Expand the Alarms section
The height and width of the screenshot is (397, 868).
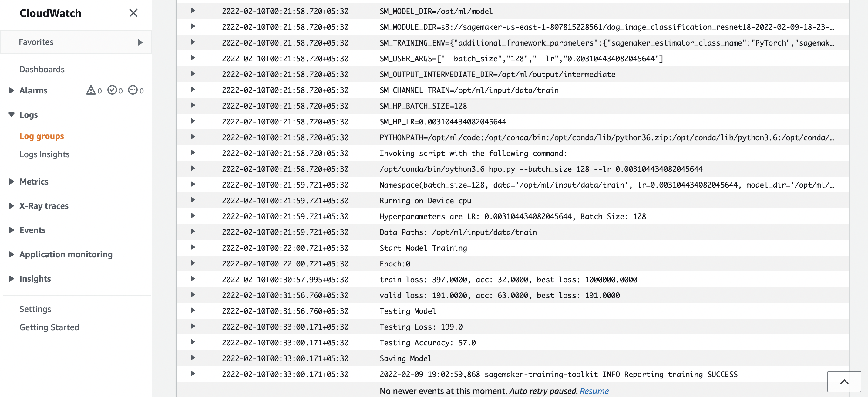pos(11,90)
